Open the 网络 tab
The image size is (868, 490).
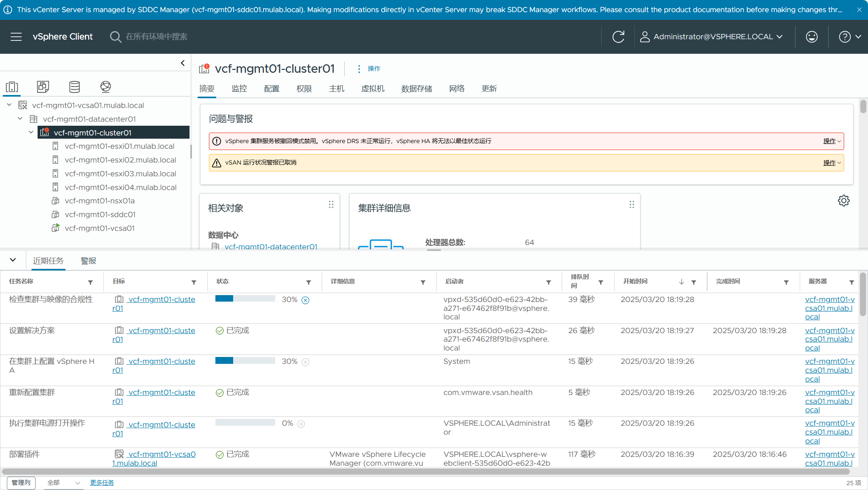point(457,89)
